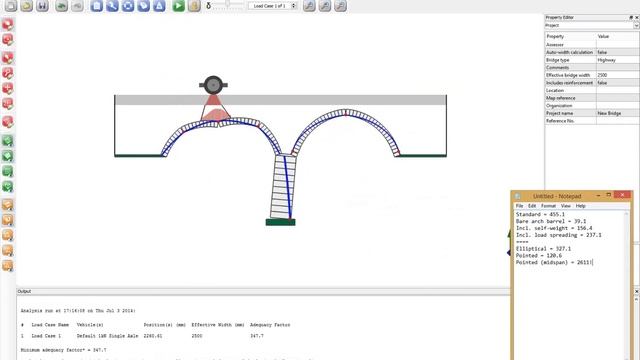Click the Save floppy-disk toolbar icon
The width and height of the screenshot is (640, 360).
pyautogui.click(x=42, y=5)
